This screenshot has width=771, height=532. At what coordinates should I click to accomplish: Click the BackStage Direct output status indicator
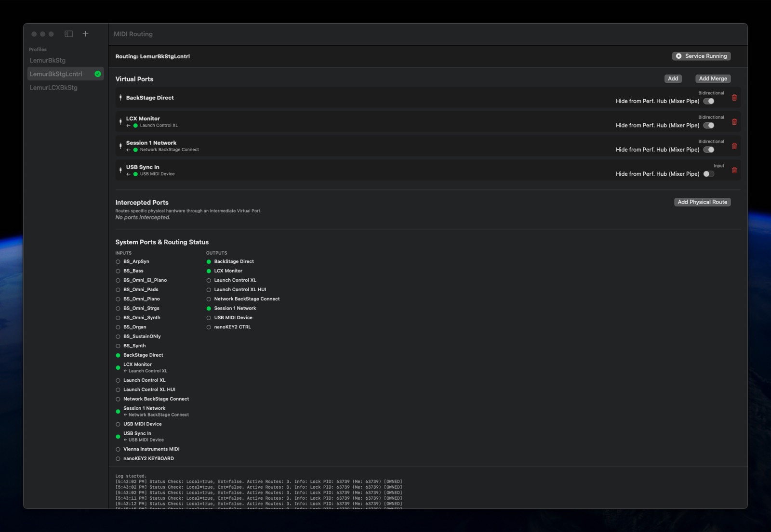click(209, 262)
